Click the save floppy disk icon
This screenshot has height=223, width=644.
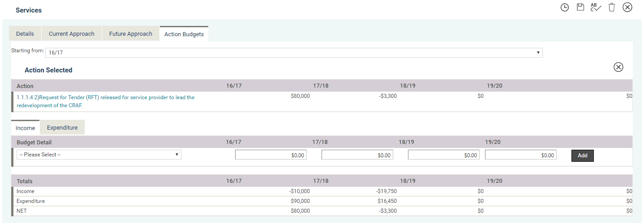(x=580, y=7)
